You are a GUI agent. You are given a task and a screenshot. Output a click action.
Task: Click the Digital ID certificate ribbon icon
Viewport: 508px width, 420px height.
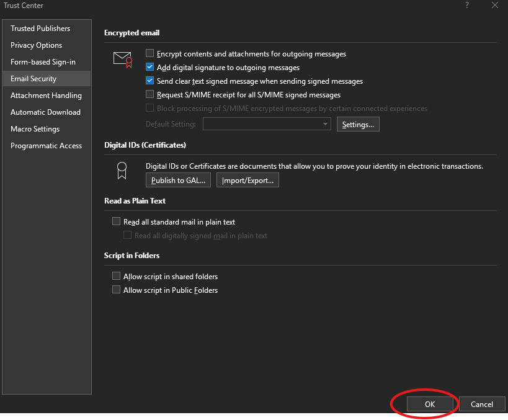coord(122,171)
